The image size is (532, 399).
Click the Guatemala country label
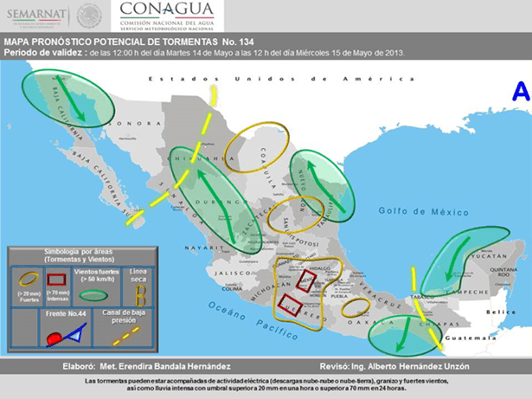pos(471,338)
